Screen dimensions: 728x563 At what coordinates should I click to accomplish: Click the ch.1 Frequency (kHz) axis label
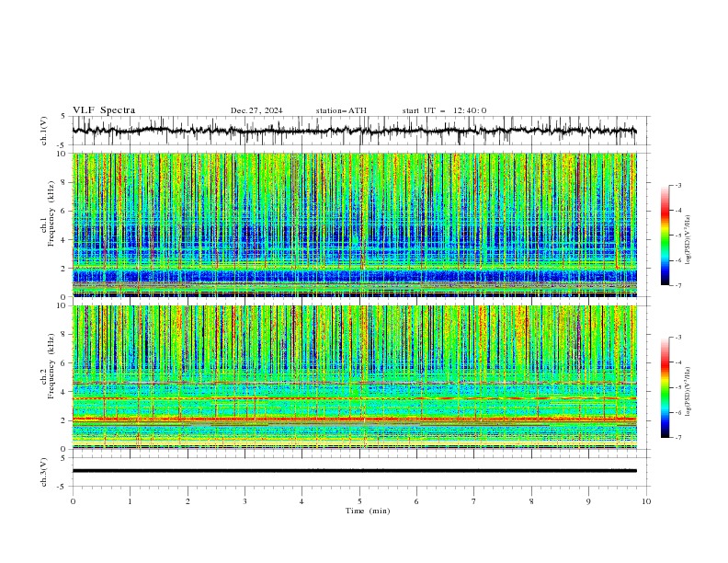[x=48, y=213]
